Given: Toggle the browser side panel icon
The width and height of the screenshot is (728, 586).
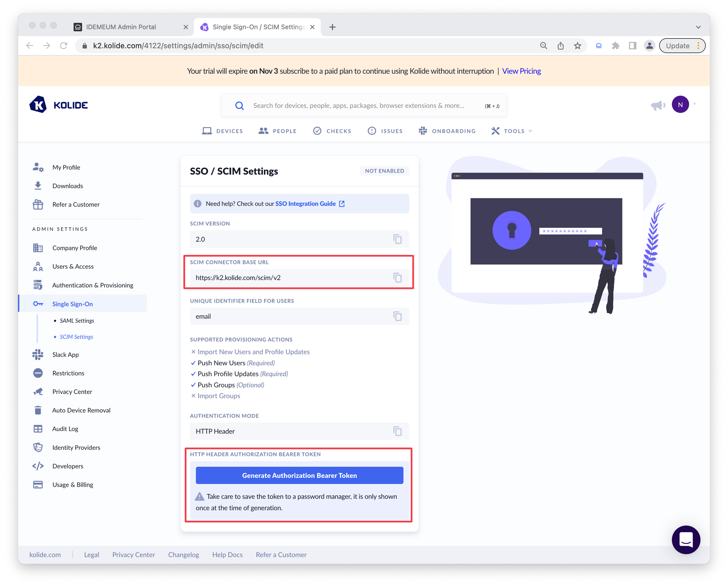Looking at the screenshot, I should pyautogui.click(x=633, y=46).
